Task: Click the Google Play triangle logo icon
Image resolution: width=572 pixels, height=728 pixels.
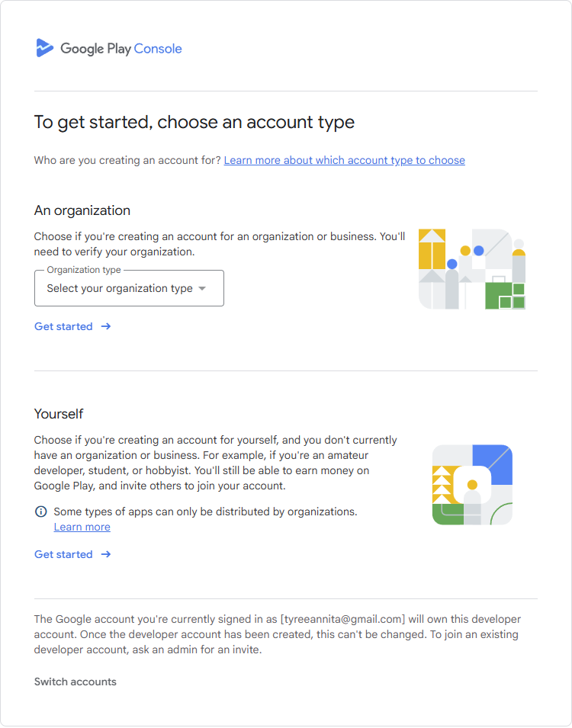Action: coord(45,48)
